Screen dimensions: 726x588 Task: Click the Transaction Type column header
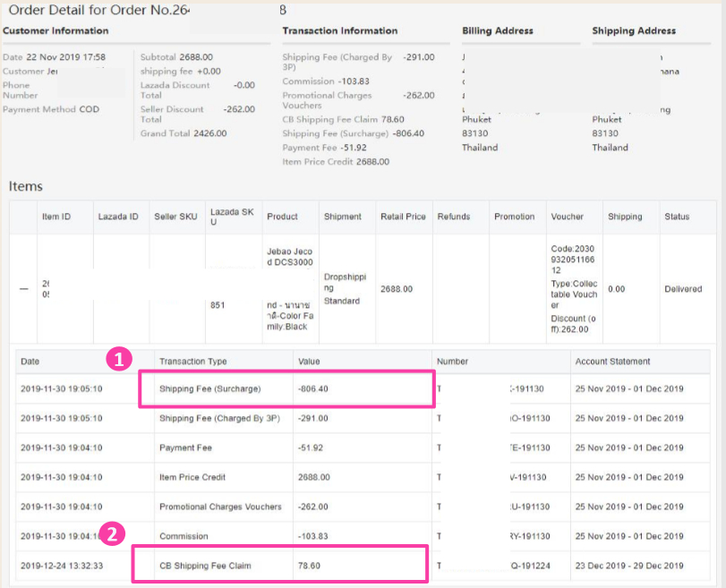coord(193,362)
